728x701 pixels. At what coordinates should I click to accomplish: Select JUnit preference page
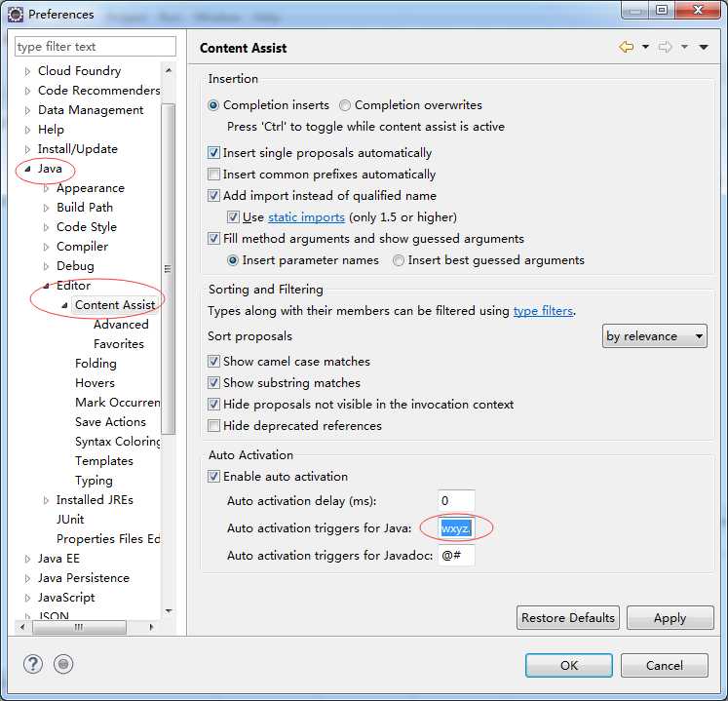pyautogui.click(x=70, y=520)
